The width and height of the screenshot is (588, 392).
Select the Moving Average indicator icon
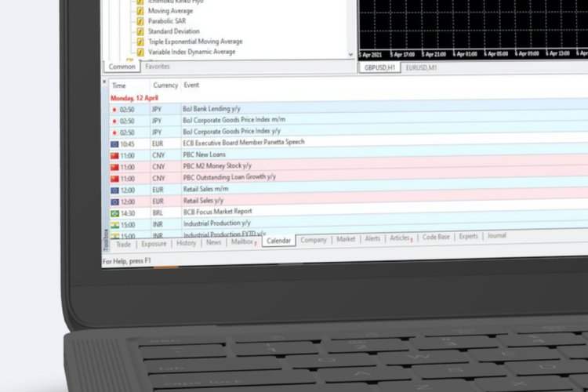140,11
